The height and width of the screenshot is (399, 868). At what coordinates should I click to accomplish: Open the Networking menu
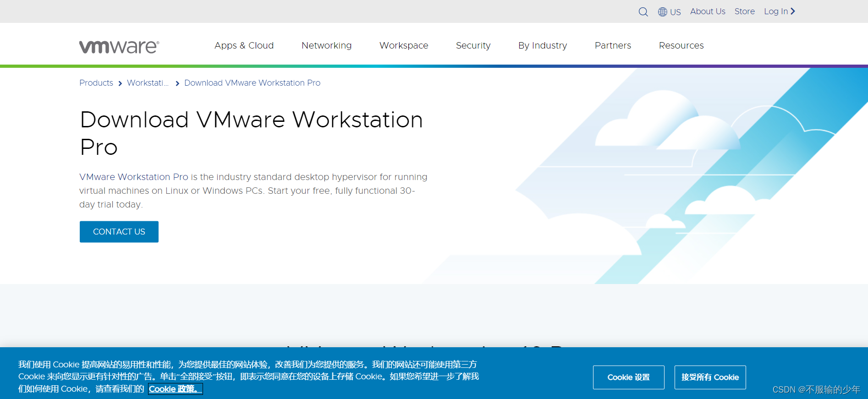(x=326, y=45)
